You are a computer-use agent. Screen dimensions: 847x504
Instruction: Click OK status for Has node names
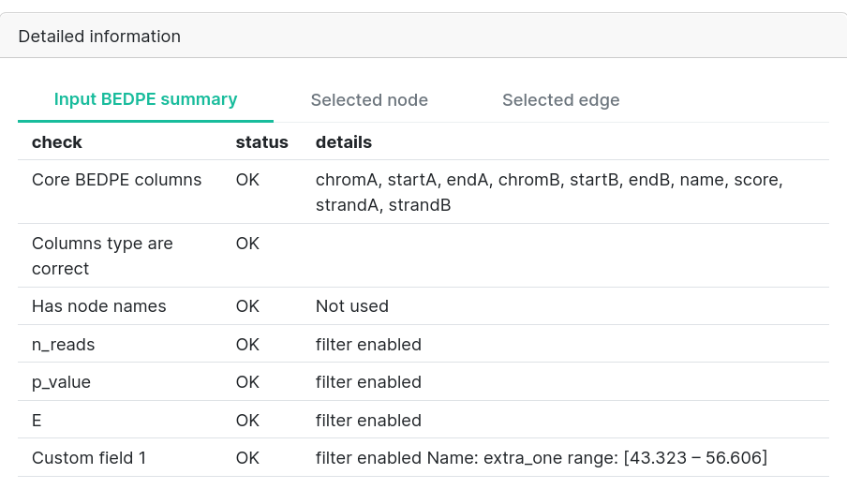(247, 306)
